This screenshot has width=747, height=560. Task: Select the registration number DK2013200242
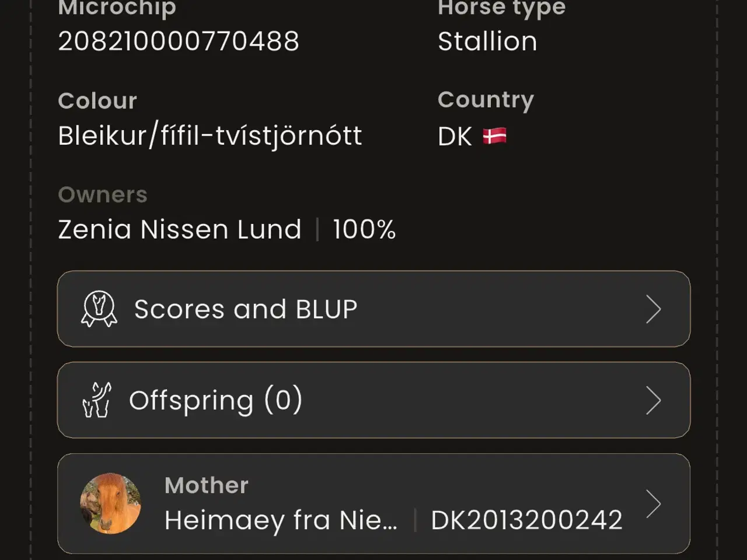tap(526, 519)
